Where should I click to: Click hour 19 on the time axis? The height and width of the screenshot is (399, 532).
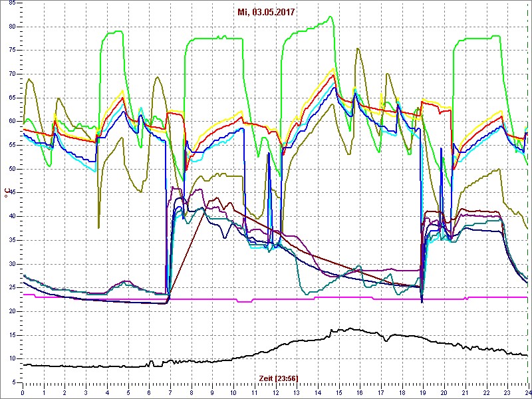click(x=423, y=392)
